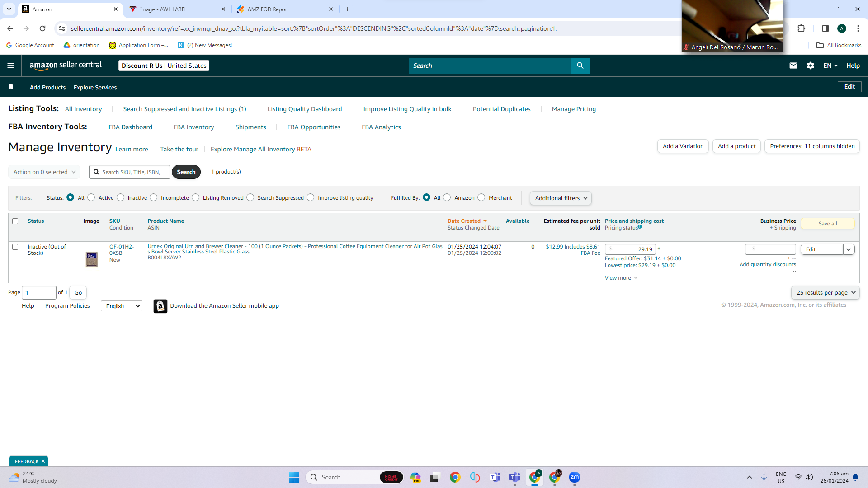Expand View more under price details
Viewport: 868px width, 488px height.
click(x=621, y=278)
